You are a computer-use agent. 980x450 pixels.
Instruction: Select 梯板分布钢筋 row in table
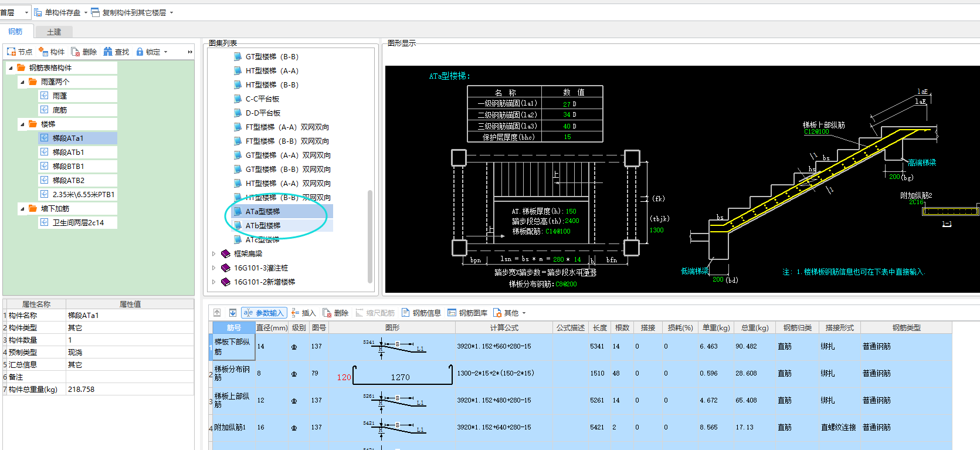pyautogui.click(x=581, y=374)
